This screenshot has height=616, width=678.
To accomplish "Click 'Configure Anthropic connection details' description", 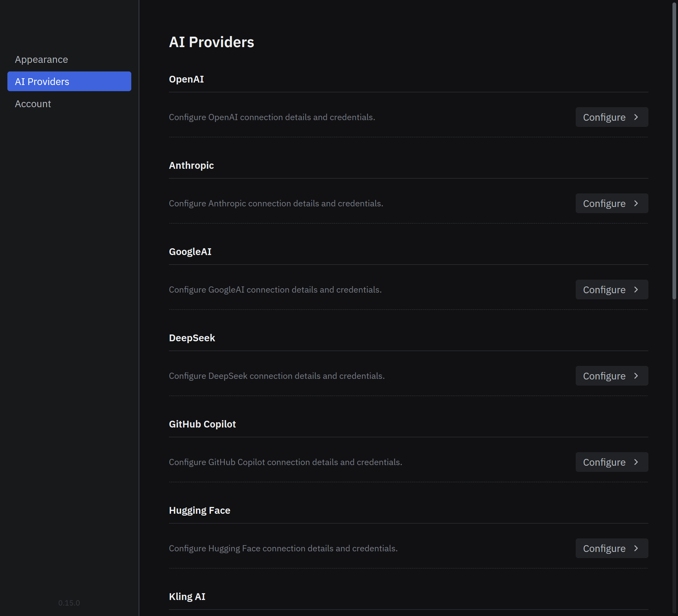I will [x=276, y=203].
